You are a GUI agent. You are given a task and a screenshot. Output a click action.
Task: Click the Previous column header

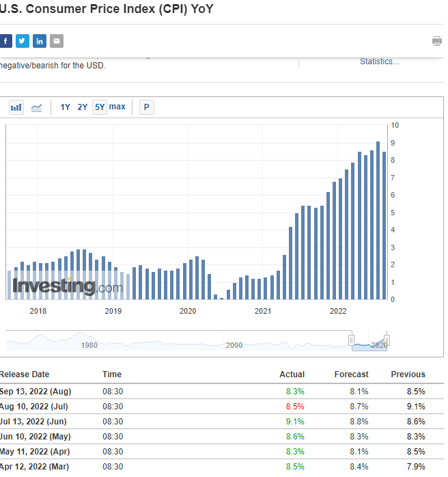point(408,374)
